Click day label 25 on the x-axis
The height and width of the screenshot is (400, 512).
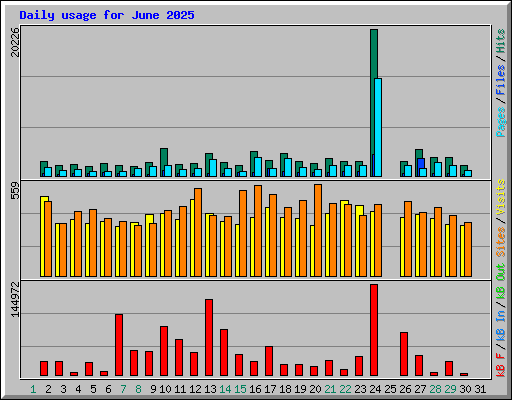coord(390,389)
